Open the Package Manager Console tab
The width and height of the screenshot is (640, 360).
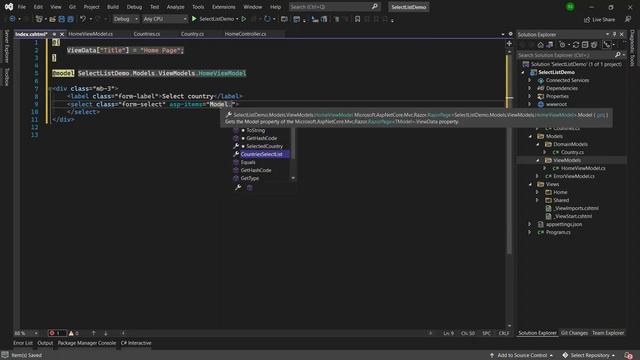click(x=87, y=343)
